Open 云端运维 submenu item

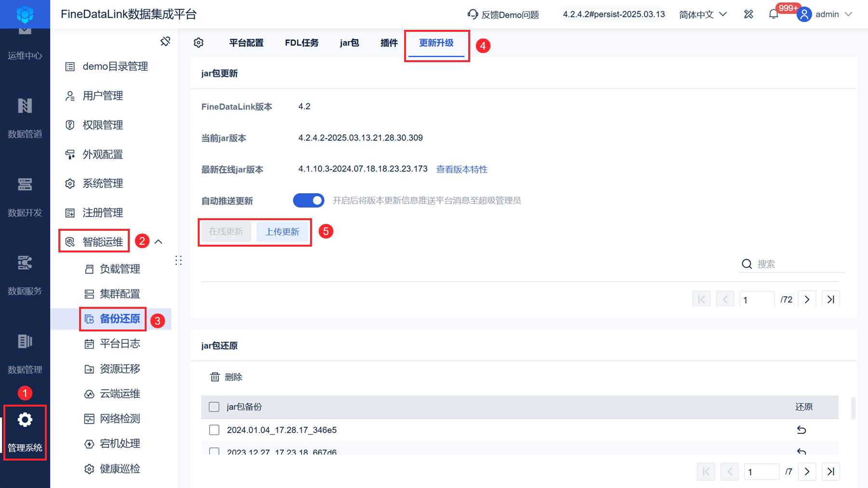click(120, 394)
